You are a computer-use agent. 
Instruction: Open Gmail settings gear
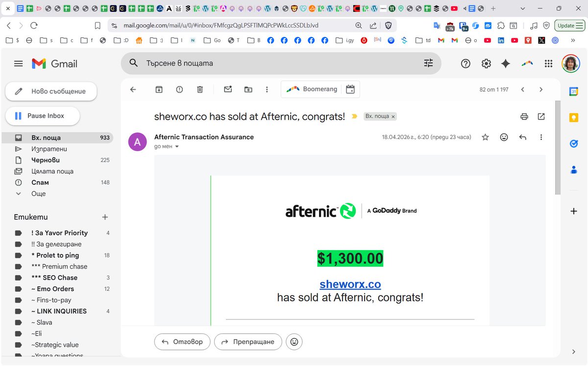coord(486,63)
